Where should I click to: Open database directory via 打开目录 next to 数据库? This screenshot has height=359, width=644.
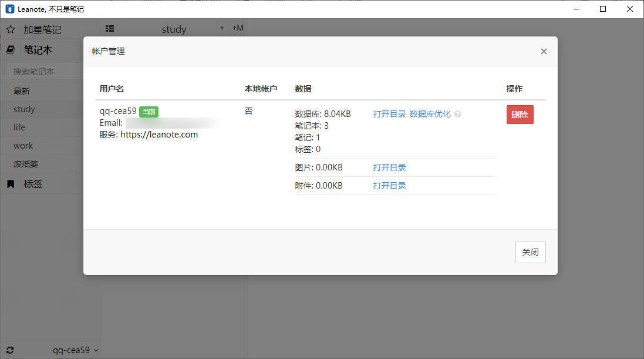coord(389,114)
